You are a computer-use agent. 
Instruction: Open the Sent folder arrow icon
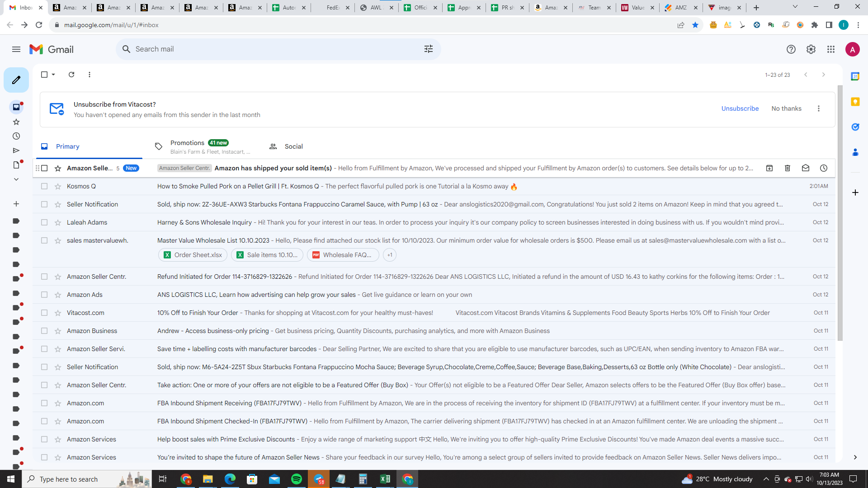tap(16, 150)
